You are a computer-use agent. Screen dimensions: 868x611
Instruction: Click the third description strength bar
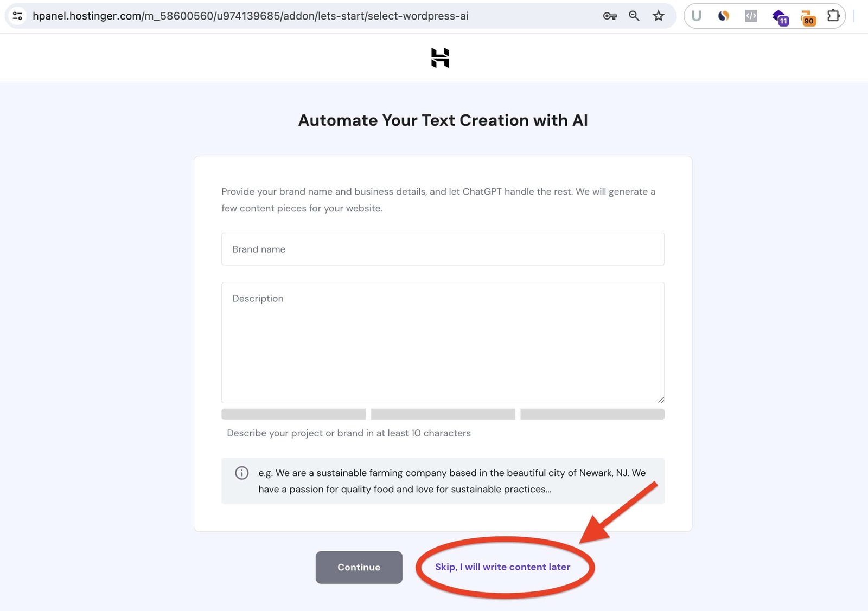(x=592, y=414)
